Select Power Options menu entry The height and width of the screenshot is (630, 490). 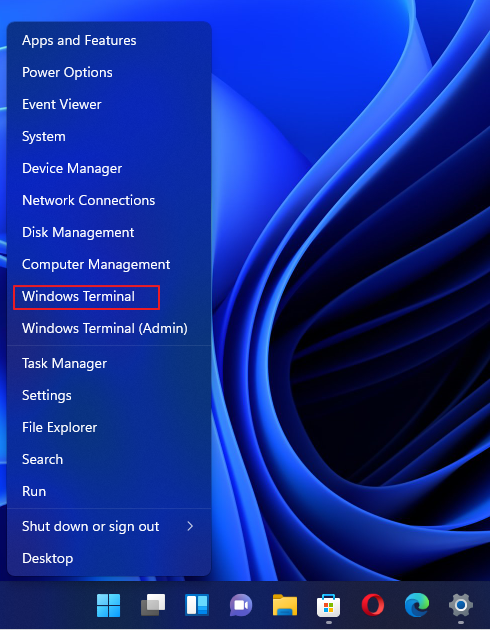(x=109, y=72)
